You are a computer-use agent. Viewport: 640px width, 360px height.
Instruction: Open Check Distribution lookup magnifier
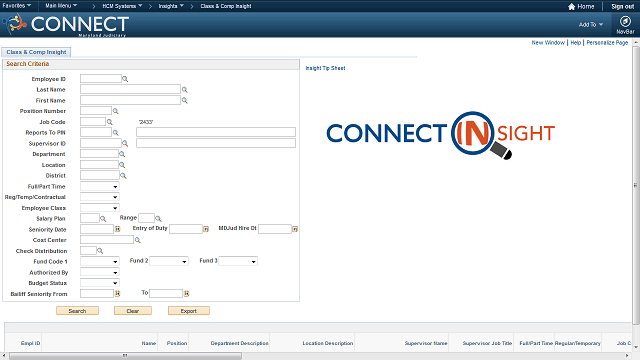pyautogui.click(x=100, y=251)
